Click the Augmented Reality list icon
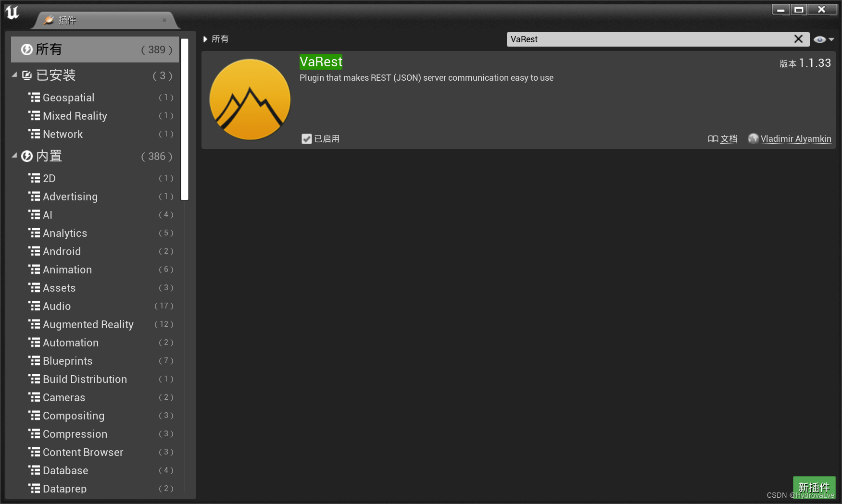Image resolution: width=842 pixels, height=504 pixels. tap(34, 324)
